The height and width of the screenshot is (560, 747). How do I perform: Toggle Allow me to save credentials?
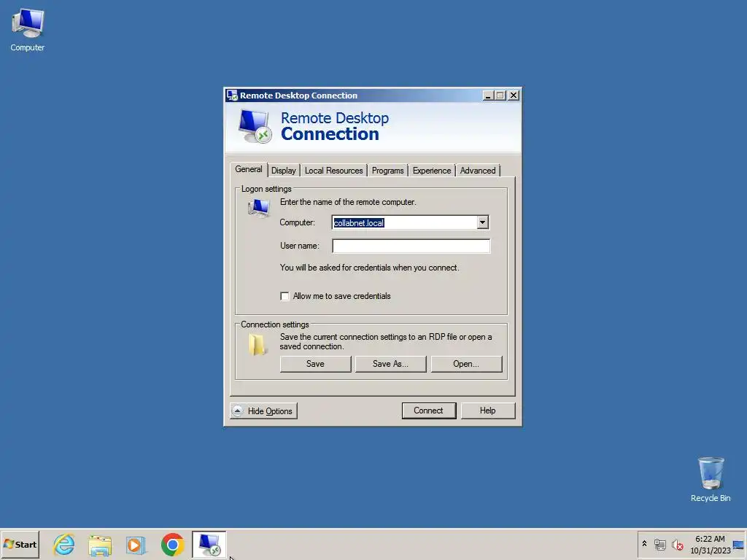coord(285,296)
